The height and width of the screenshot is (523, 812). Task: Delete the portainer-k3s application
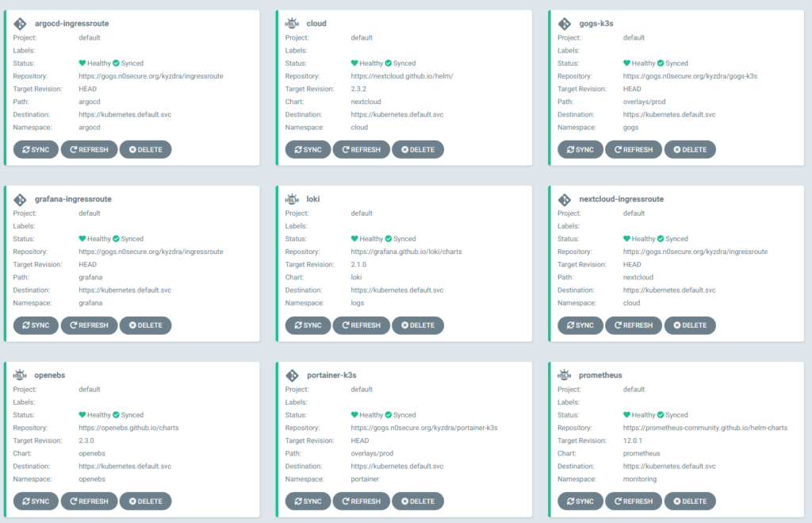(x=418, y=502)
